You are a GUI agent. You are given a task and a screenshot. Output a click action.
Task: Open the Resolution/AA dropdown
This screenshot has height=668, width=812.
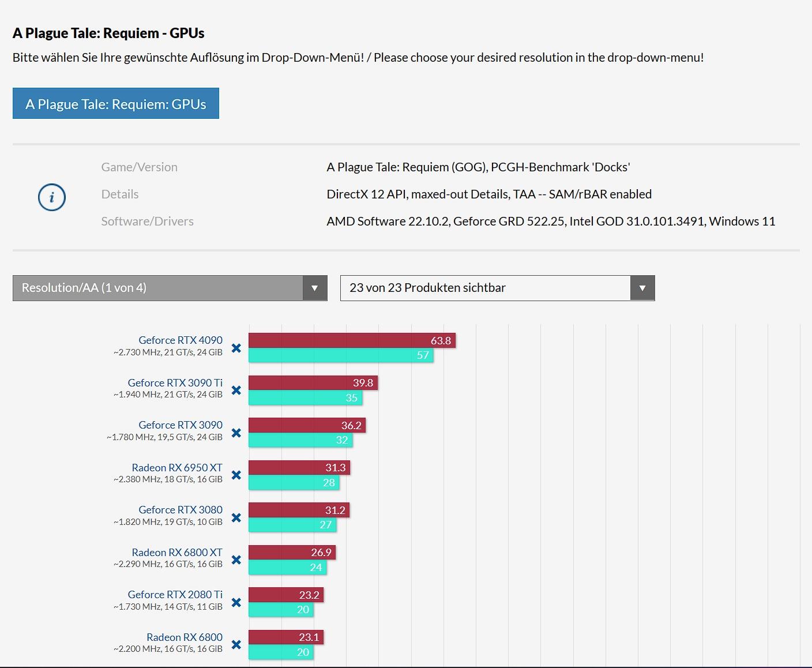170,288
